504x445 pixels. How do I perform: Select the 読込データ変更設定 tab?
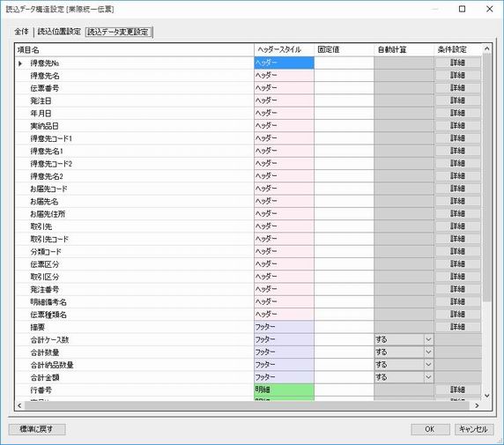tap(118, 32)
